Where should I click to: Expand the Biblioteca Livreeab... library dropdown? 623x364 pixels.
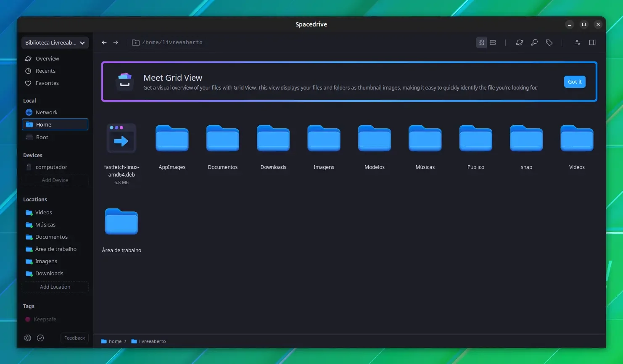point(55,42)
